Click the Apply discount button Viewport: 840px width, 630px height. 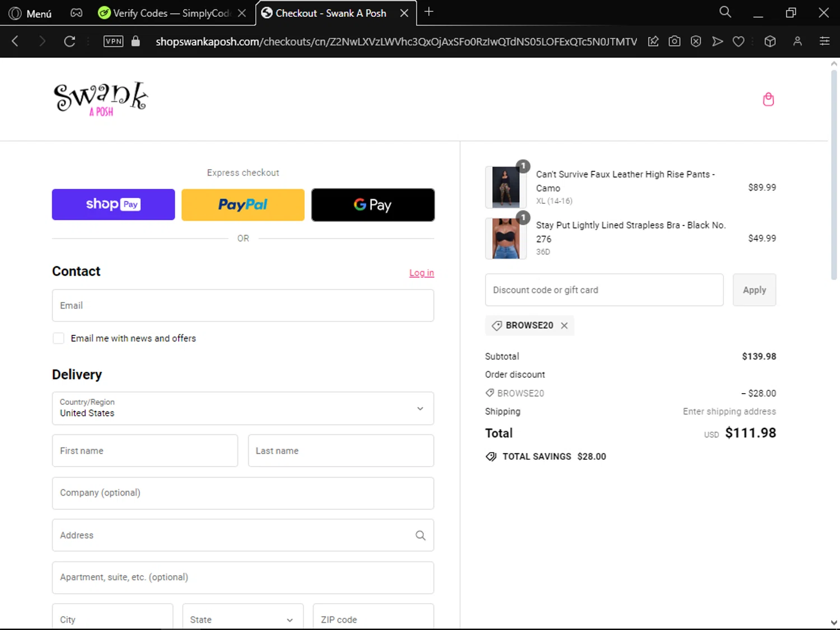[754, 290]
